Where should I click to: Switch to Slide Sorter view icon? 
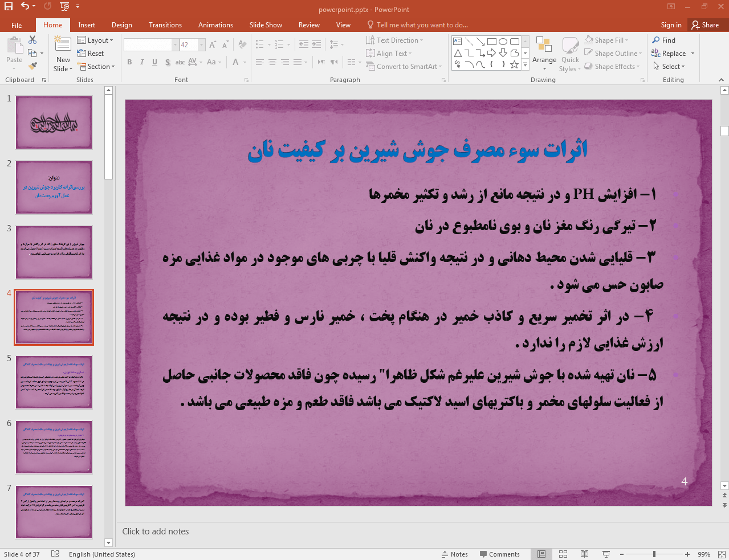563,554
